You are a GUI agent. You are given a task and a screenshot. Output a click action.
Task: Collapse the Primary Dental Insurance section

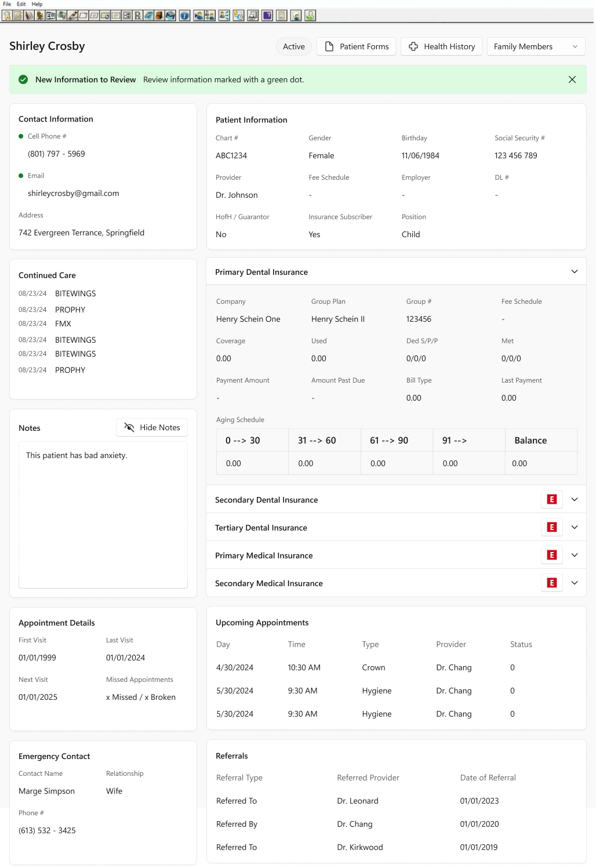click(x=574, y=271)
